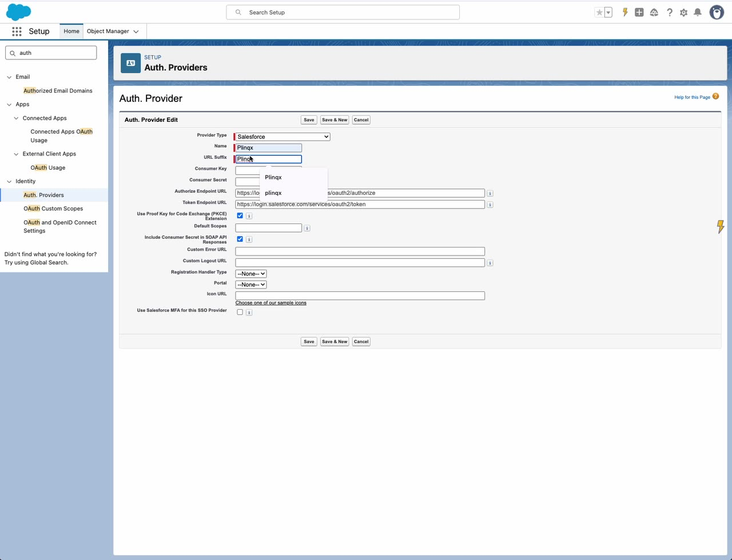732x560 pixels.
Task: Collapse the Apps tree section
Action: [x=9, y=105]
